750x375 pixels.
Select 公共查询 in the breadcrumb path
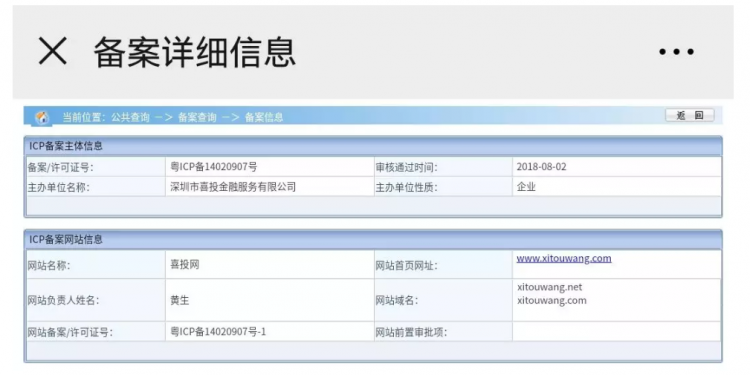click(x=130, y=117)
